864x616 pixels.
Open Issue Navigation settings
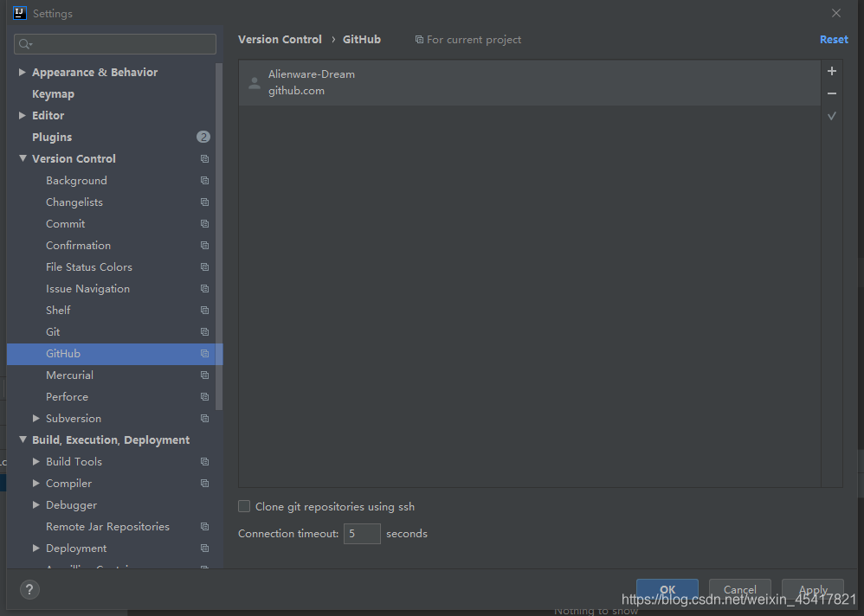pos(87,288)
